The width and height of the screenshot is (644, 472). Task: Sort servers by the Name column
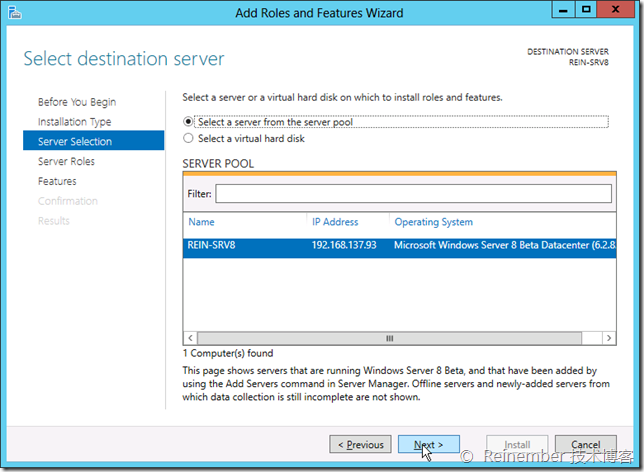click(202, 222)
